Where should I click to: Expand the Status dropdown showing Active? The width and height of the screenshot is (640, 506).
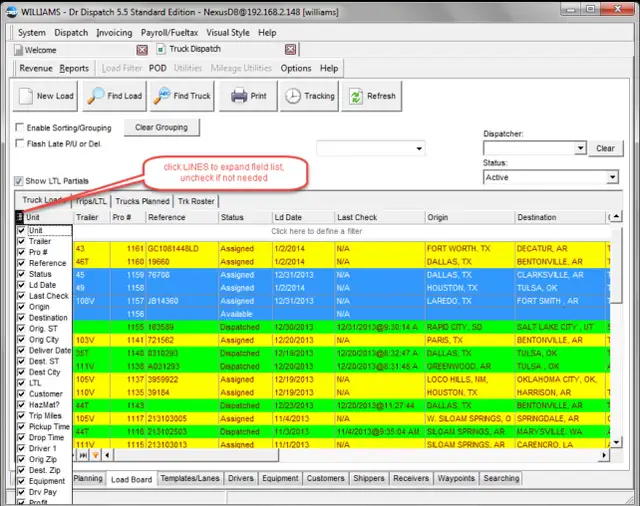pos(611,177)
